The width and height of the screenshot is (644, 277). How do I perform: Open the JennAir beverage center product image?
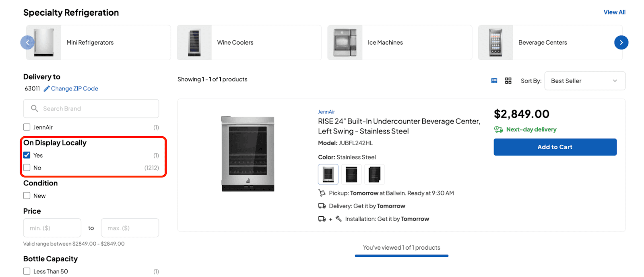(248, 154)
